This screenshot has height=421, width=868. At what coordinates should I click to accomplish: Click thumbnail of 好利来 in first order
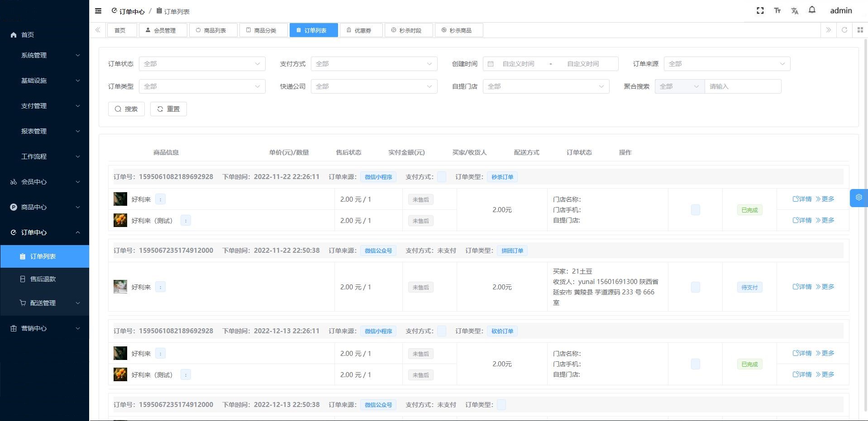pyautogui.click(x=120, y=199)
